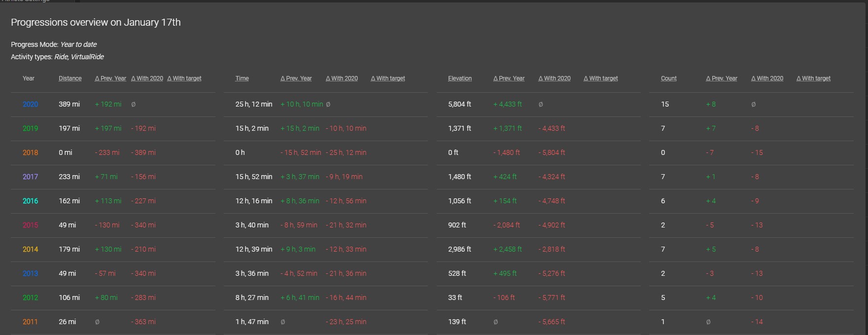
Task: Select the 2014 year row label
Action: [x=30, y=249]
